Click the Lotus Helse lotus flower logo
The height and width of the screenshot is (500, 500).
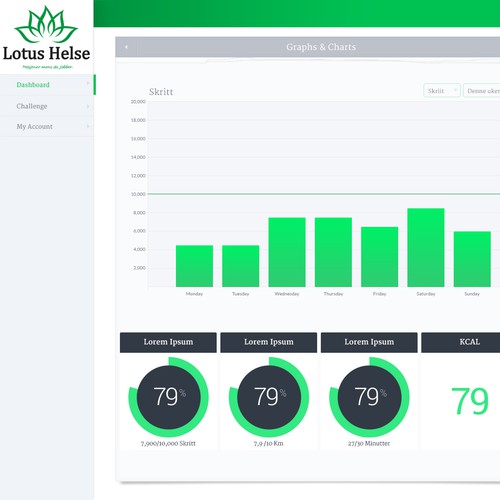pos(46,25)
